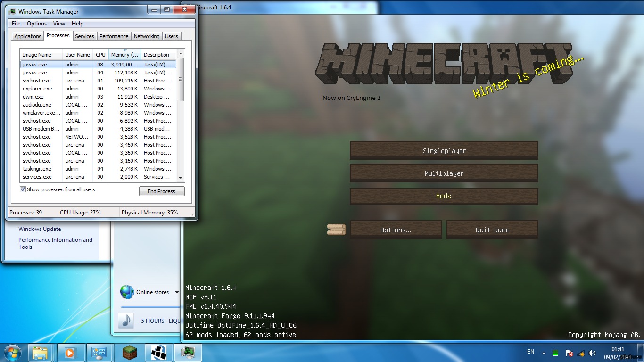Viewport: 644px width, 362px height.
Task: Click the Quit Game button
Action: 492,230
